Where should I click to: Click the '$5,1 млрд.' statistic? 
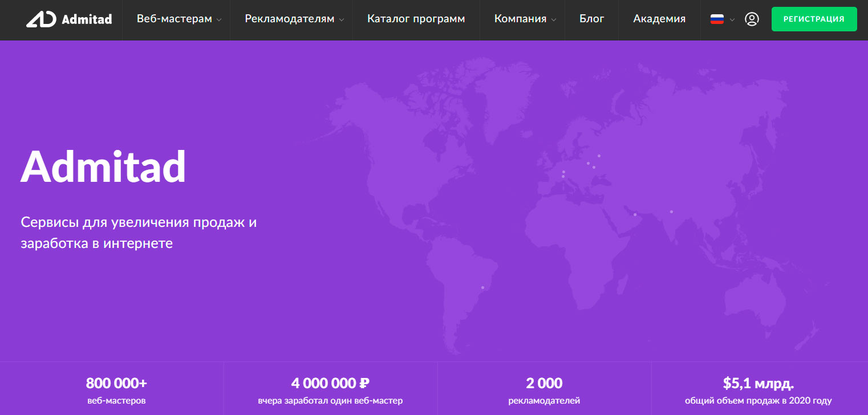[x=759, y=383]
